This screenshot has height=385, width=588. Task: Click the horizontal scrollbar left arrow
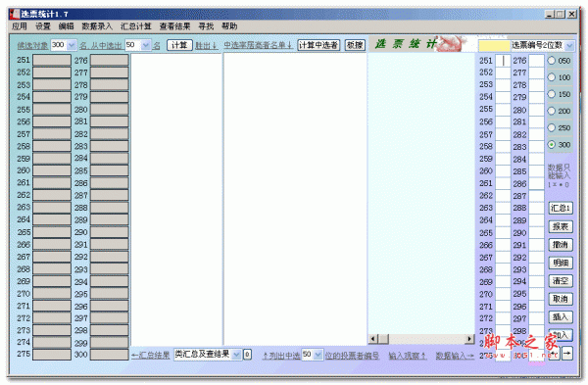(x=372, y=339)
